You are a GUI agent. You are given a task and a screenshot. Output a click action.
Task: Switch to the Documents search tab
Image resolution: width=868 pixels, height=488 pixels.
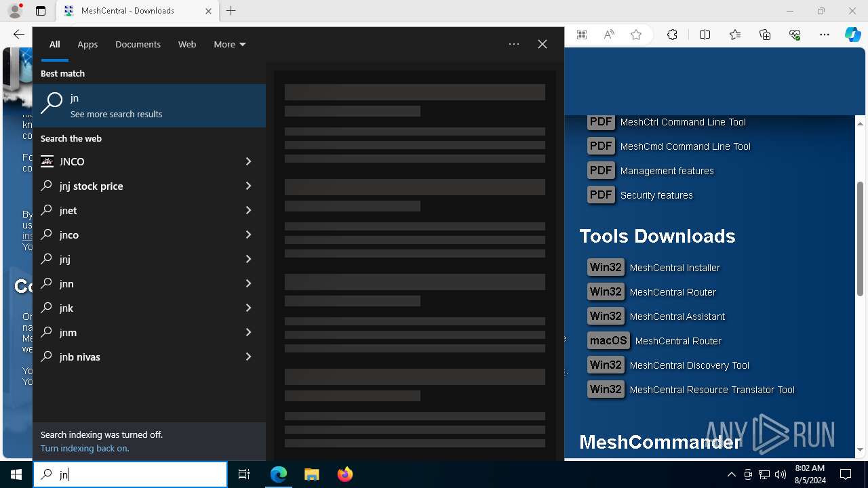[138, 44]
